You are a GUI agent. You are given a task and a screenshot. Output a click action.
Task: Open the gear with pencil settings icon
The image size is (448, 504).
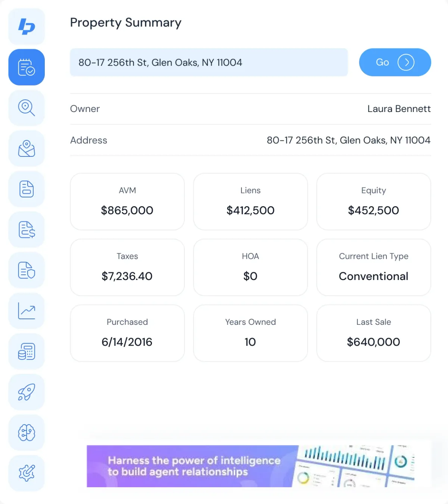[27, 473]
